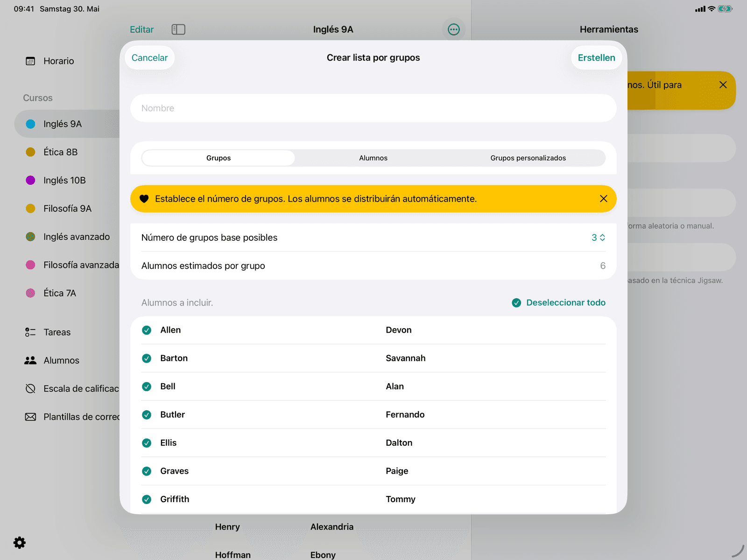Screen dimensions: 747x560
Task: Click first name Savannah in Barton row
Action: click(406, 358)
